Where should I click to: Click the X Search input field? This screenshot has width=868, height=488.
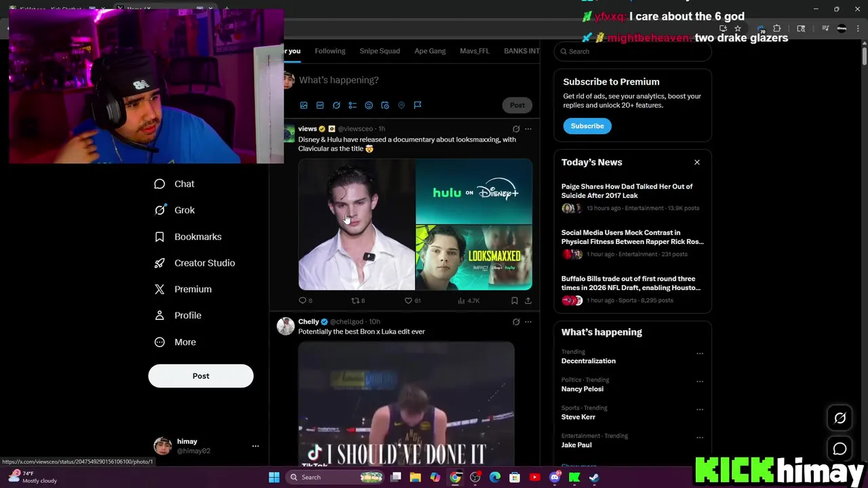pos(633,52)
